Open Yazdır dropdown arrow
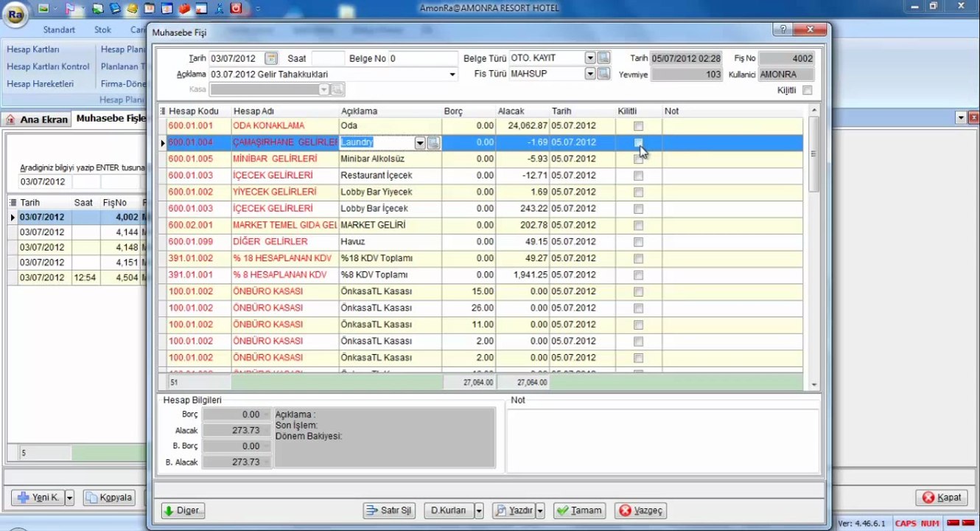This screenshot has height=531, width=980. coord(540,510)
